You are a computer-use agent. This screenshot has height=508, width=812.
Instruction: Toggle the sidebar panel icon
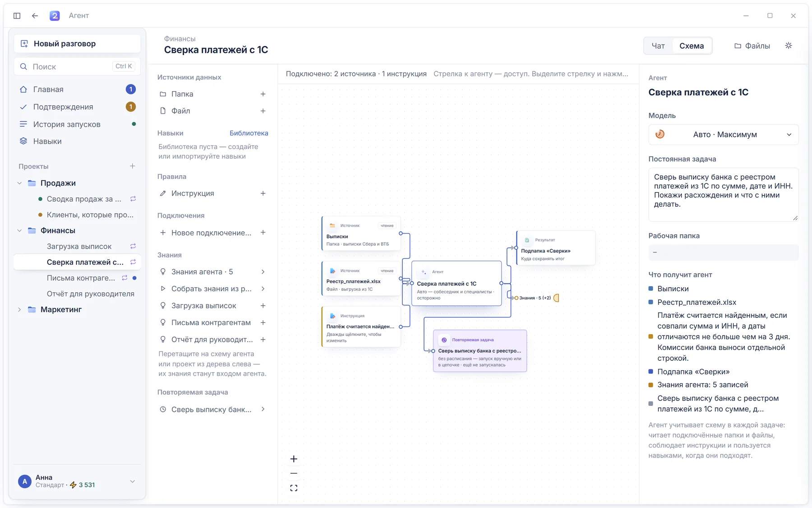click(17, 16)
